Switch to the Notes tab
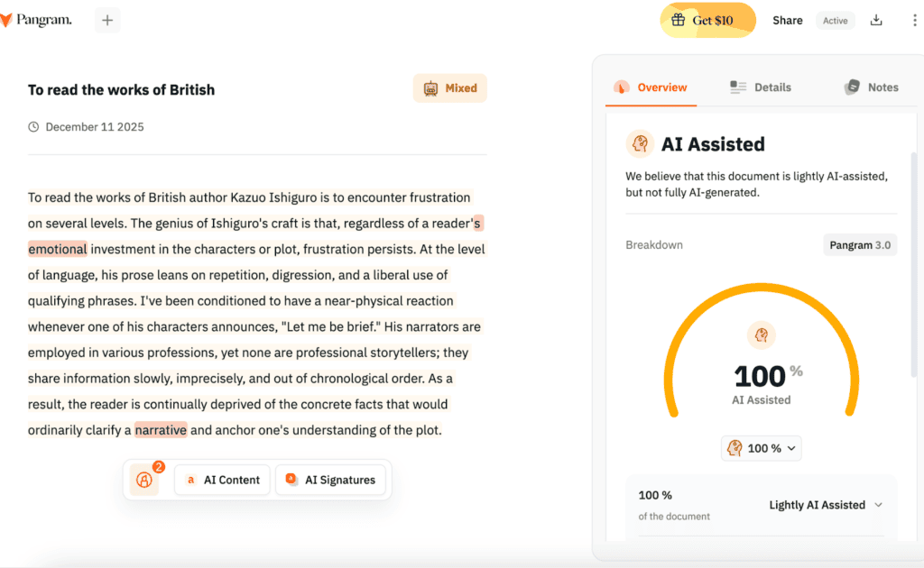The image size is (924, 568). click(x=871, y=87)
